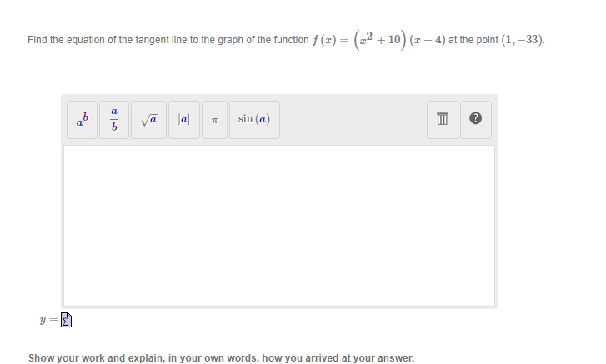
Task: Click the words 'at the point'
Action: pos(473,40)
